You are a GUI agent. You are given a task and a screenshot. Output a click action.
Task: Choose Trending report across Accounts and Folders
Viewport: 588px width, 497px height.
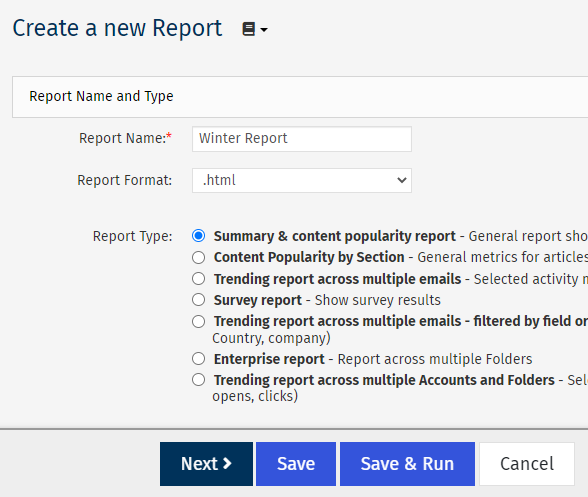(198, 380)
